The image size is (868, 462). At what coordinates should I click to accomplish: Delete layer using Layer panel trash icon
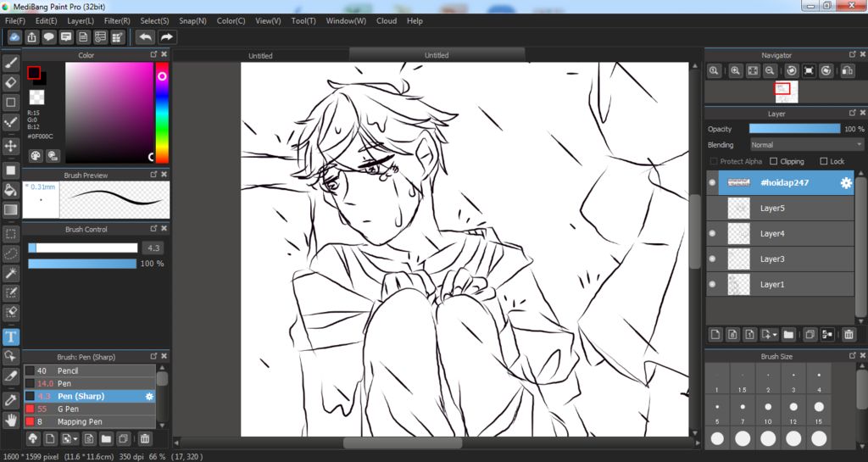pos(849,334)
